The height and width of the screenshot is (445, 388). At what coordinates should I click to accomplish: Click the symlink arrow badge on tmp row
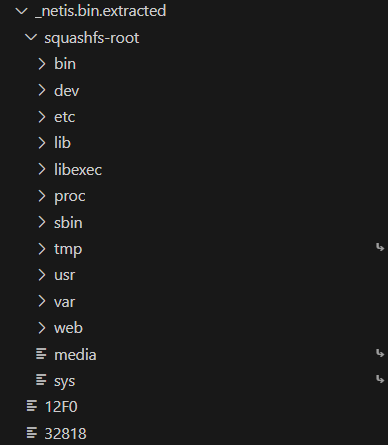380,248
